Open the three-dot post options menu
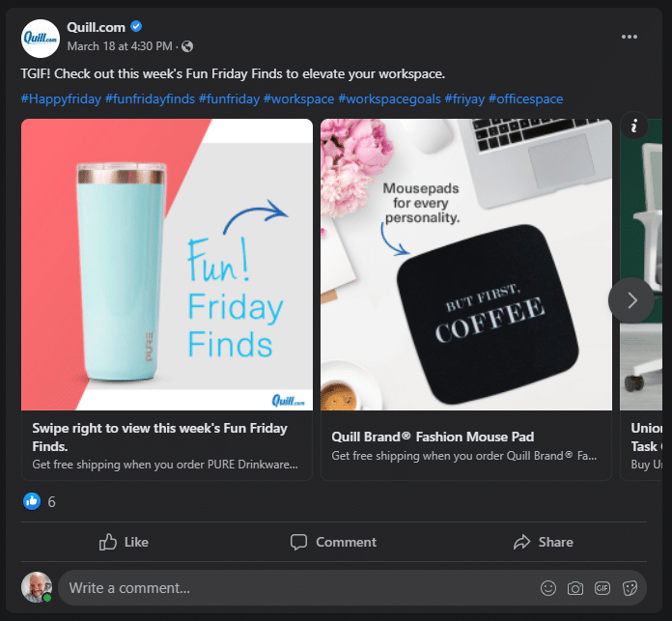The height and width of the screenshot is (621, 672). coord(630,37)
